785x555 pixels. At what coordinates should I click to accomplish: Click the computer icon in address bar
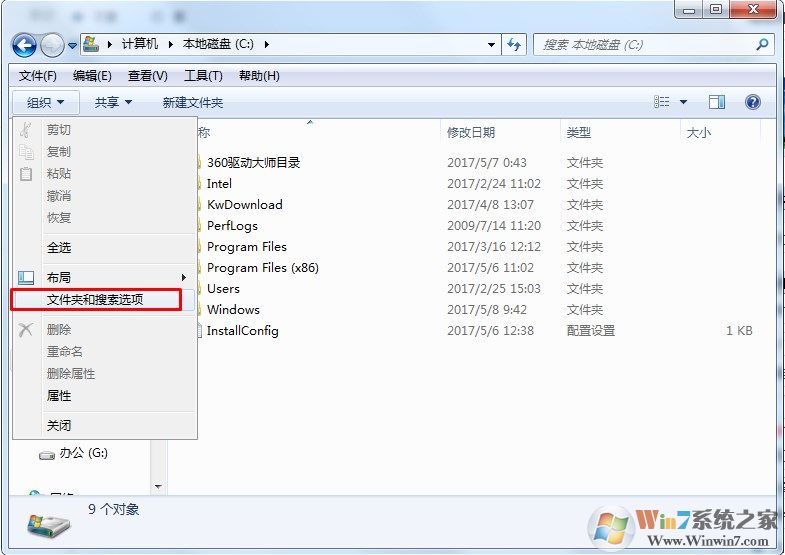tap(91, 44)
